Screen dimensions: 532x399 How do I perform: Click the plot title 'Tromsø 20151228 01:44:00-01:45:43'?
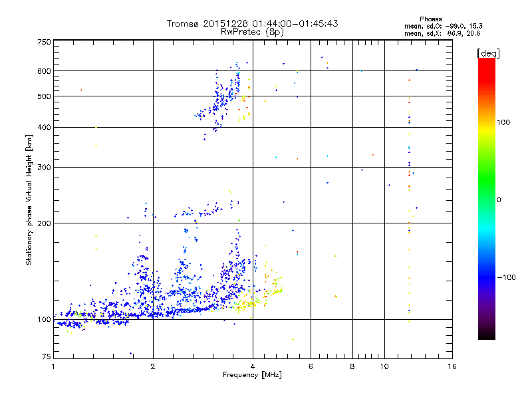click(x=252, y=23)
